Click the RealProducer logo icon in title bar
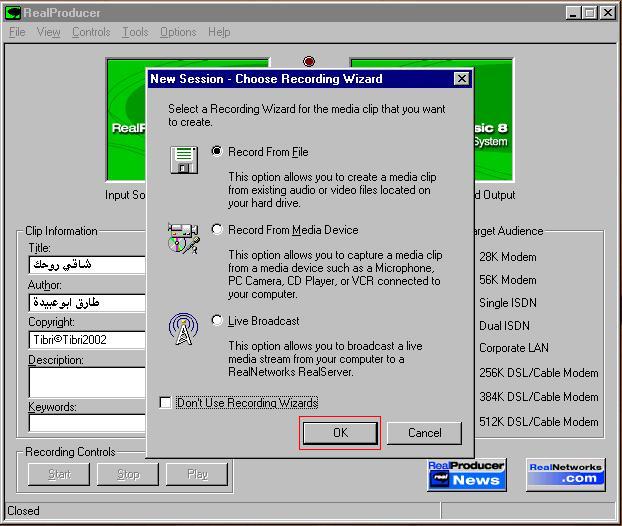Image resolution: width=622 pixels, height=526 pixels. tap(13, 13)
